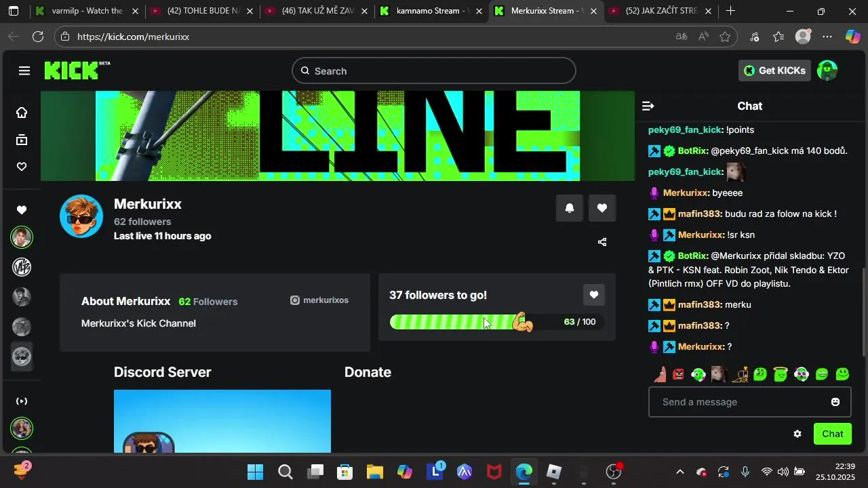This screenshot has width=868, height=488.
Task: Open Edge Settings and more menu
Action: (827, 37)
